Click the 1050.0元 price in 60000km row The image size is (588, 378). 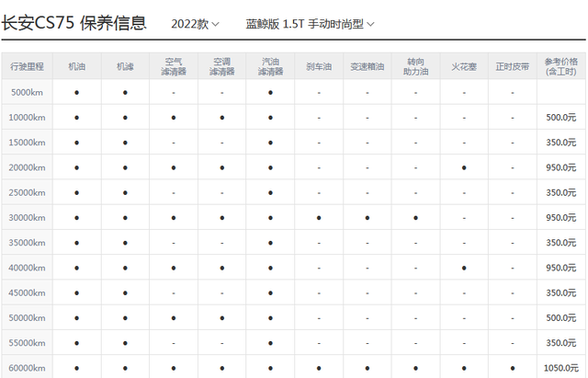[x=561, y=368]
